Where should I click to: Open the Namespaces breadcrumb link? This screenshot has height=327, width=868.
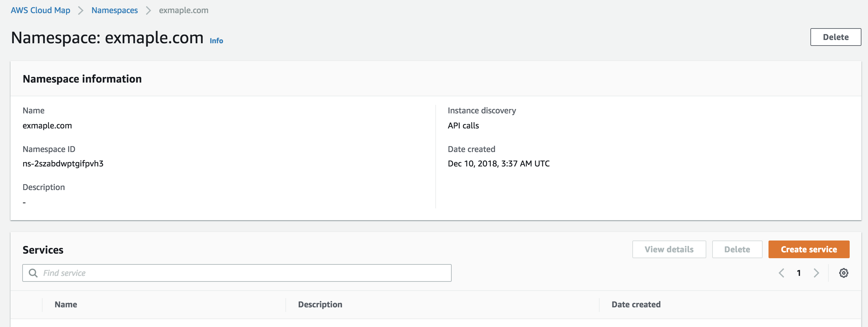click(x=115, y=10)
